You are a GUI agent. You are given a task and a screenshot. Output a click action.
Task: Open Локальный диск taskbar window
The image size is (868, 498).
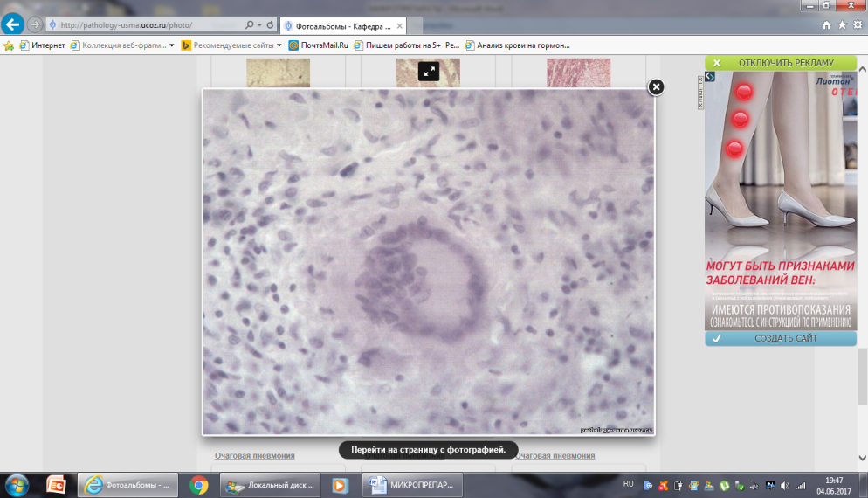272,485
